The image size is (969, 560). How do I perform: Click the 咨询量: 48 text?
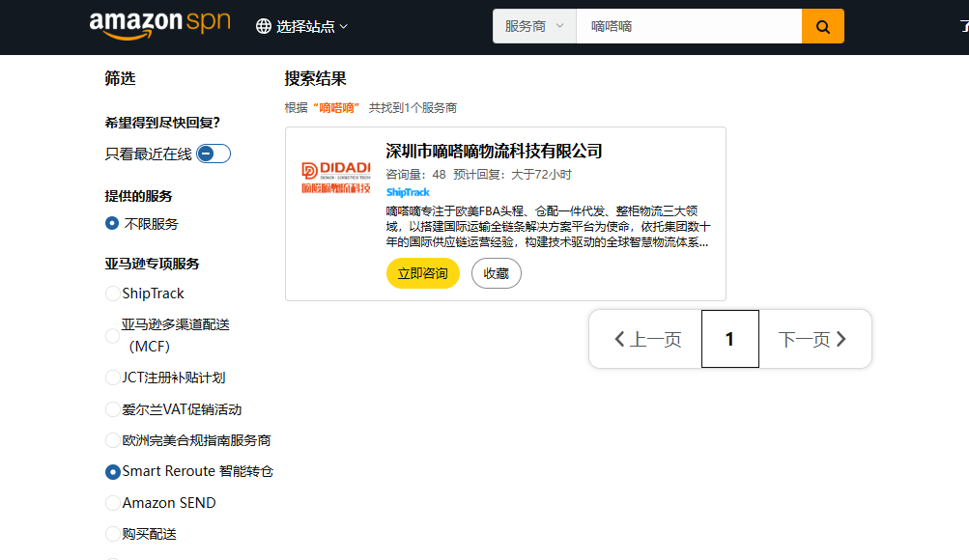(415, 174)
